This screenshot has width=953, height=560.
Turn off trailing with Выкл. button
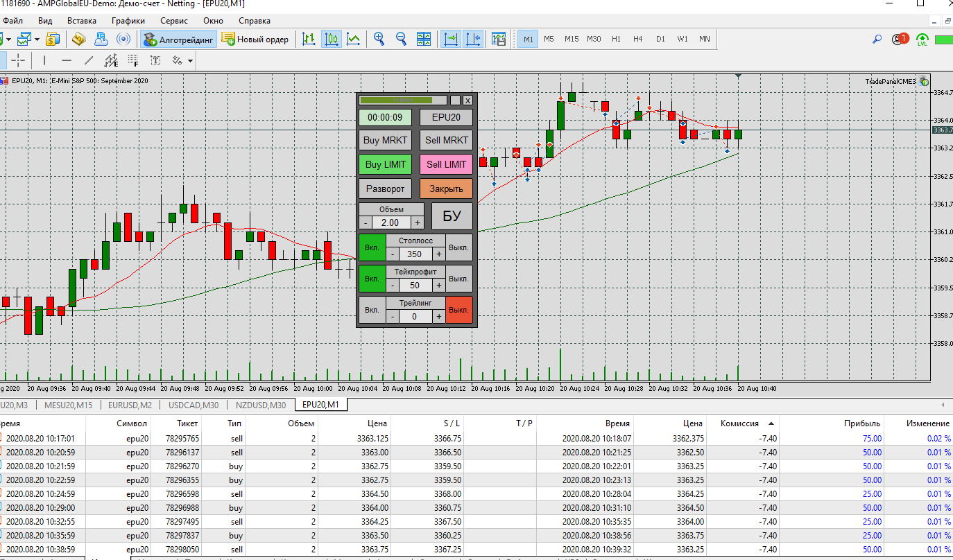point(458,310)
